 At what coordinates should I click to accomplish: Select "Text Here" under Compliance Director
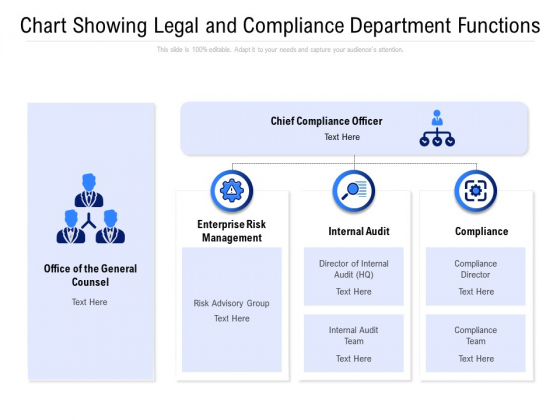(x=476, y=292)
